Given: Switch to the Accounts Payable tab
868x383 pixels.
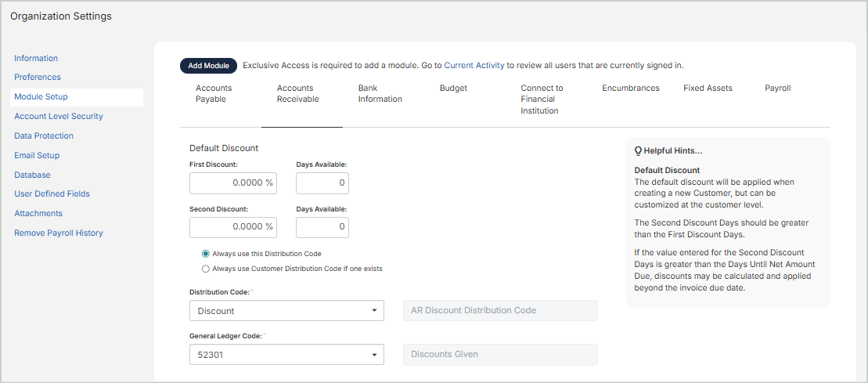Looking at the screenshot, I should 214,94.
